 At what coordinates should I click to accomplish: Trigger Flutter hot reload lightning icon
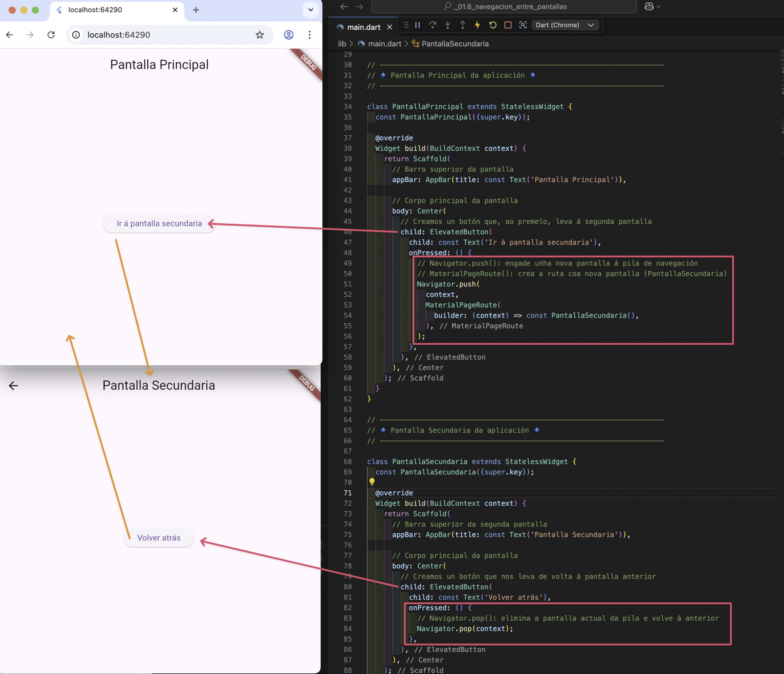pyautogui.click(x=477, y=25)
